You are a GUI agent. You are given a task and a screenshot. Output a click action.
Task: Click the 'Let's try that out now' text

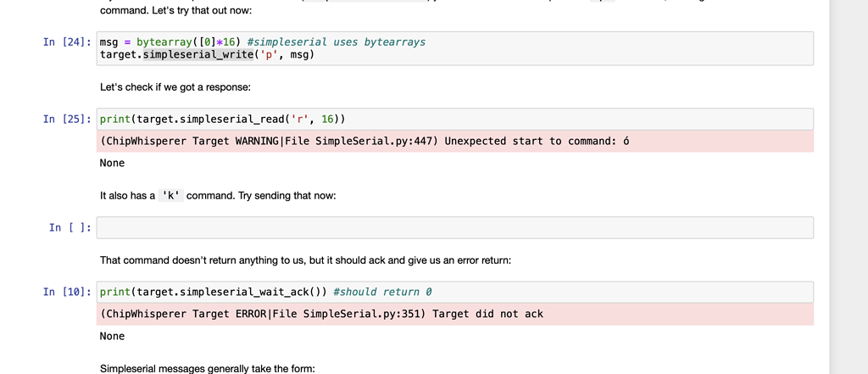(x=175, y=10)
